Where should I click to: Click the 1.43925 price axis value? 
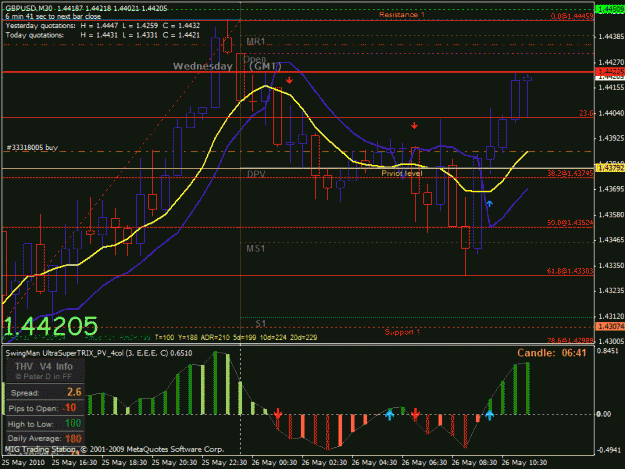point(611,138)
